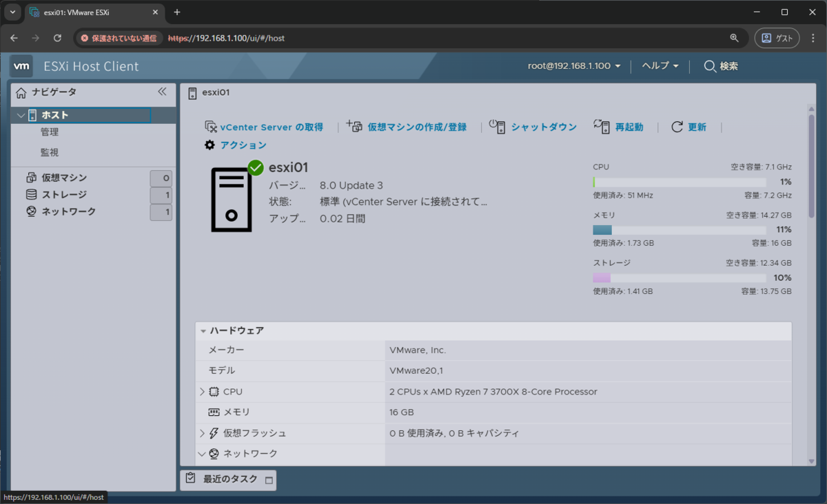This screenshot has height=504, width=827.
Task: Open a new browser tab
Action: click(x=176, y=12)
